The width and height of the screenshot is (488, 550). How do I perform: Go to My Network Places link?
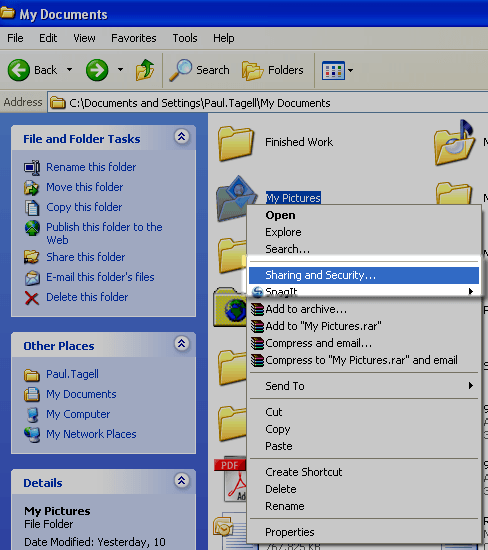point(91,434)
